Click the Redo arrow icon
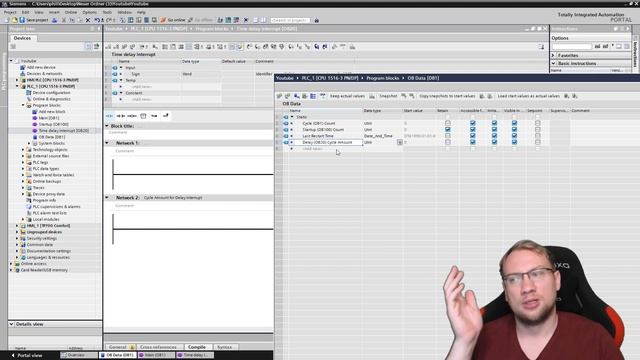Screen dimensions: 640x360 [109, 20]
